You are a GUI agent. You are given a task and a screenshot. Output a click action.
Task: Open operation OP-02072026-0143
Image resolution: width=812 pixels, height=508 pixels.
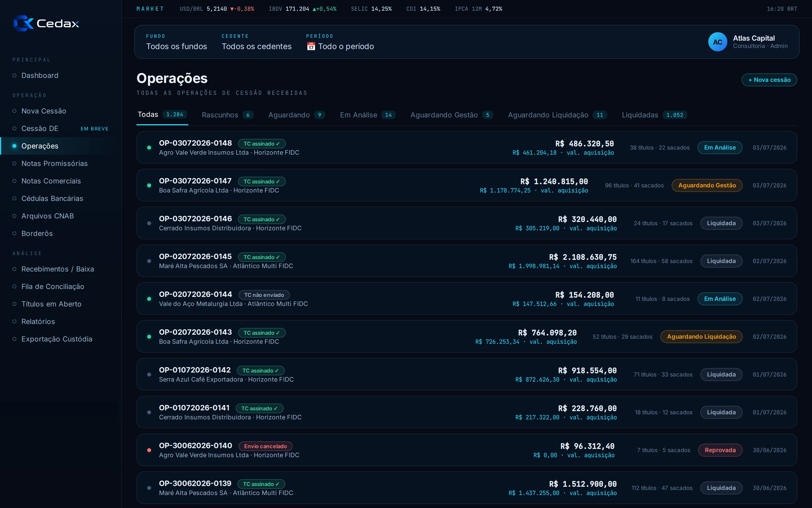coord(466,336)
